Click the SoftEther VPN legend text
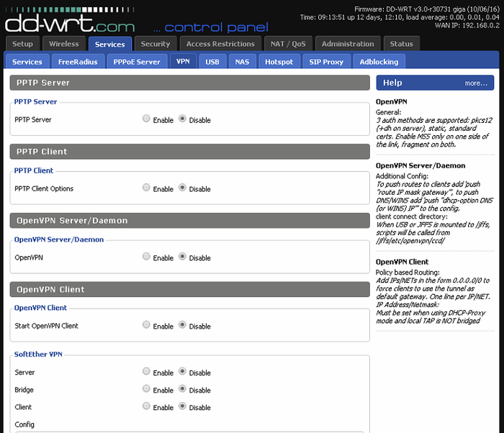 [38, 355]
